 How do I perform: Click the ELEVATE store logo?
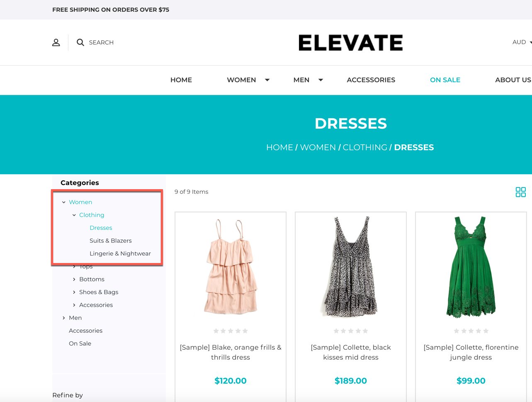[x=350, y=42]
